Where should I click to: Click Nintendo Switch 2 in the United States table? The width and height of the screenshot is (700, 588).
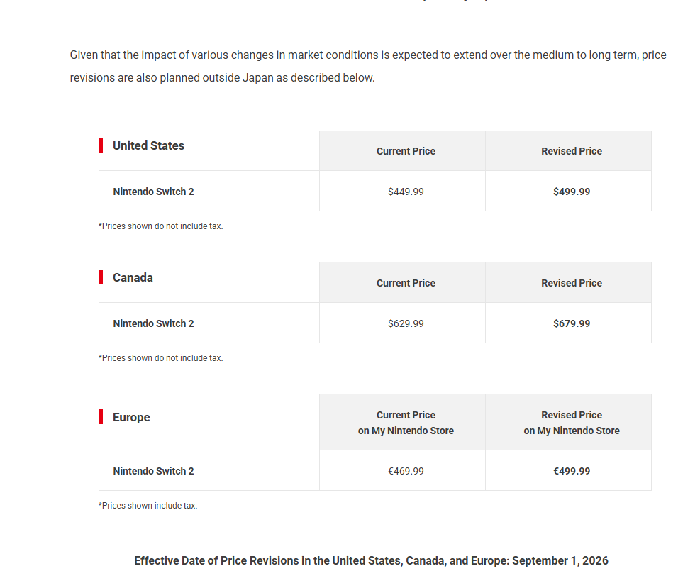pyautogui.click(x=153, y=192)
